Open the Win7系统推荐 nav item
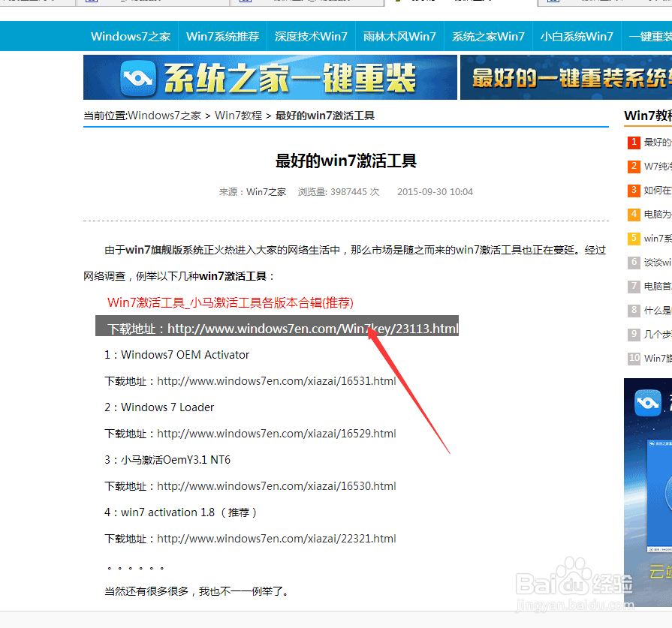672x628 pixels. [222, 37]
